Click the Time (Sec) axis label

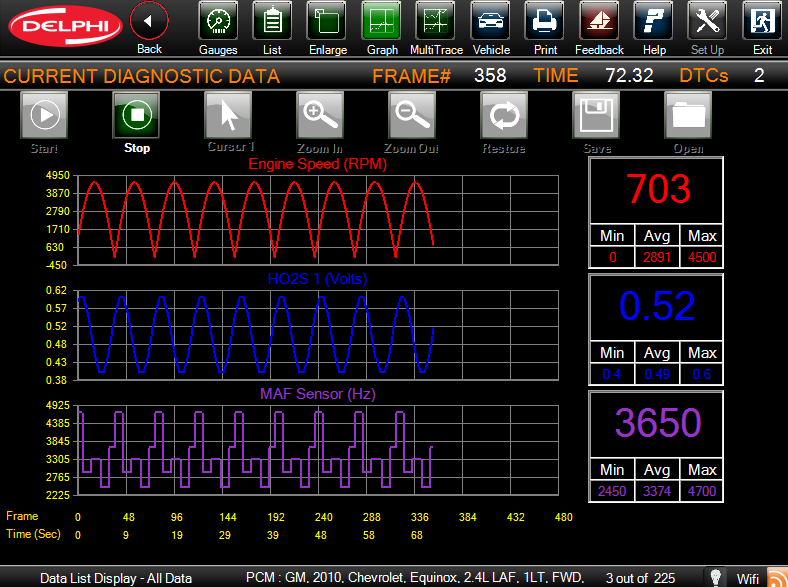tap(33, 534)
